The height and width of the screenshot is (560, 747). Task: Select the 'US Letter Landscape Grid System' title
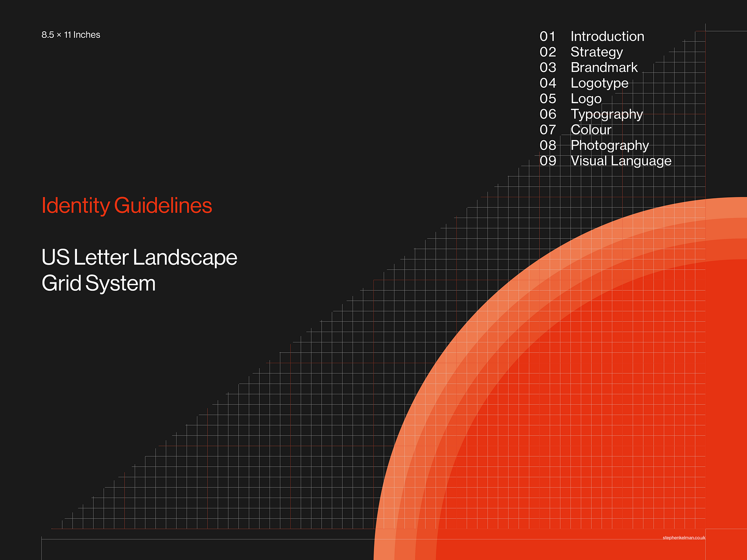click(x=140, y=269)
